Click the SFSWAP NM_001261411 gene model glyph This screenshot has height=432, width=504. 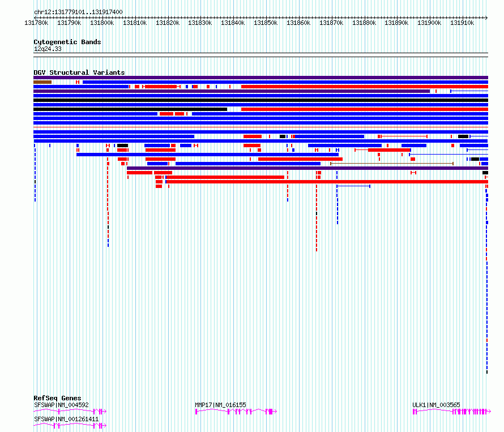tap(70, 426)
